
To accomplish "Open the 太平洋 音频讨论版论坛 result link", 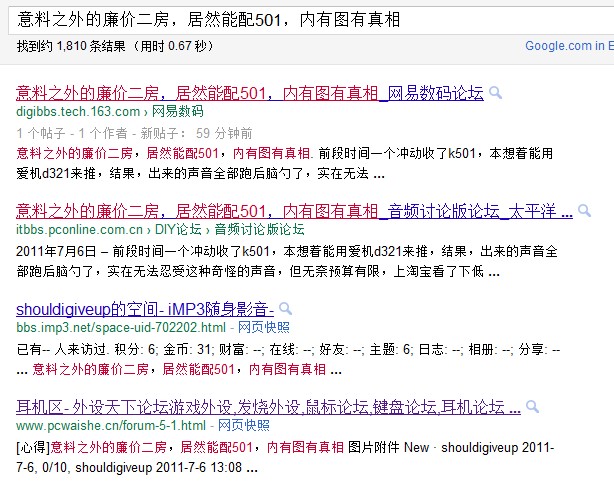I will (294, 211).
